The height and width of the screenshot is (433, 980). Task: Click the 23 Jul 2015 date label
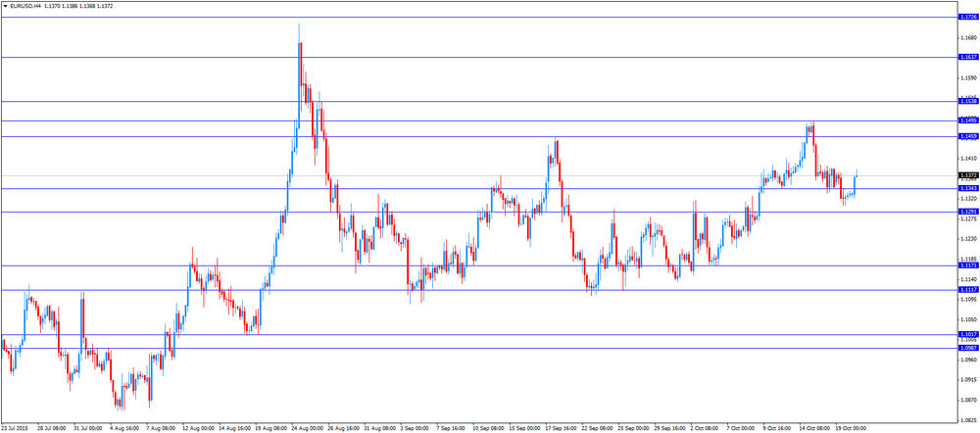(x=15, y=429)
